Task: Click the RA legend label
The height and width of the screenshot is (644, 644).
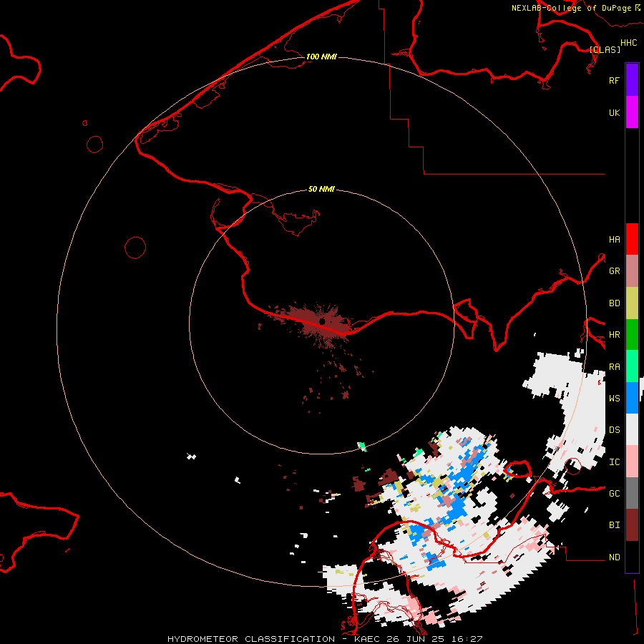Action: pyautogui.click(x=614, y=367)
